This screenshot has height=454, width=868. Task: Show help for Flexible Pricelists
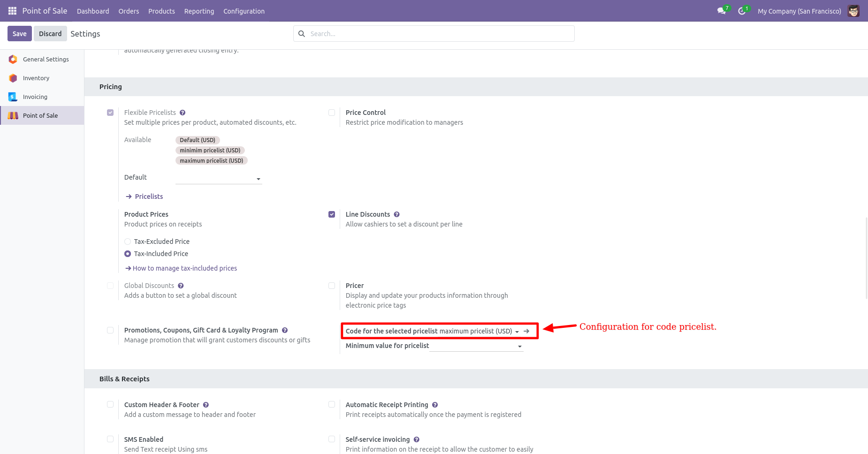click(x=183, y=113)
